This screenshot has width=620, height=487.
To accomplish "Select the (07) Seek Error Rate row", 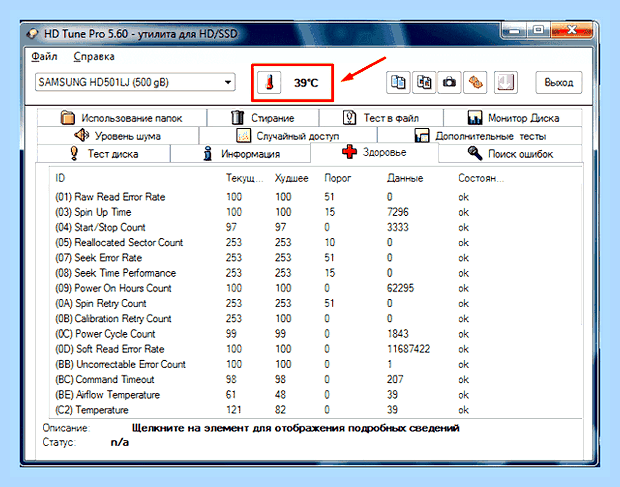I will (x=316, y=258).
